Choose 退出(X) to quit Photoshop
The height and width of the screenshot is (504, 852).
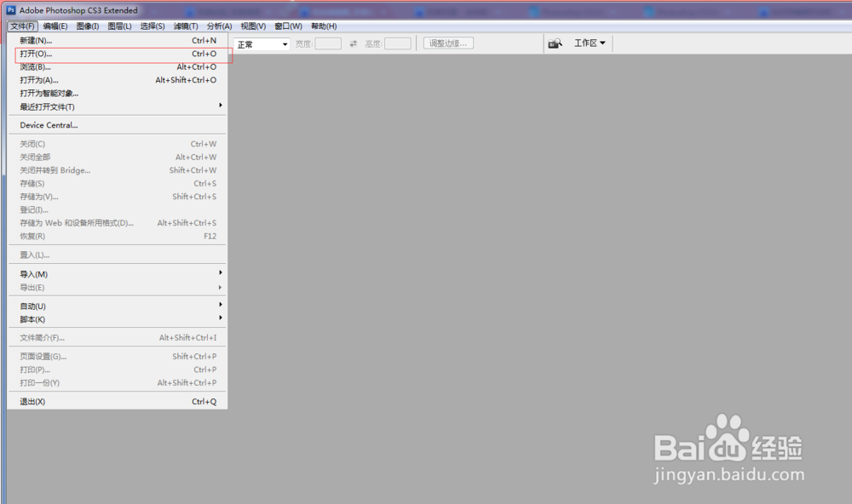click(x=118, y=401)
